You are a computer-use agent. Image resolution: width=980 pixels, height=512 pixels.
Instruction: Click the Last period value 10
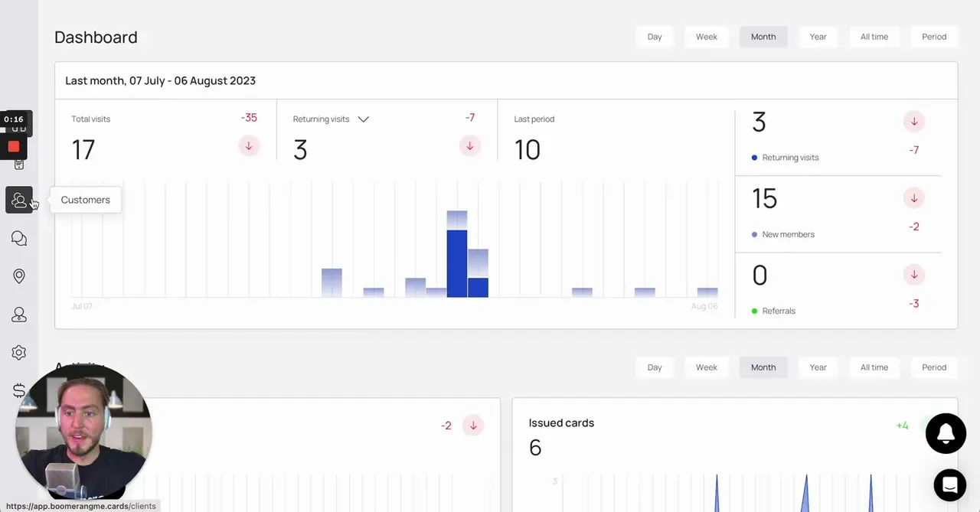tap(528, 149)
